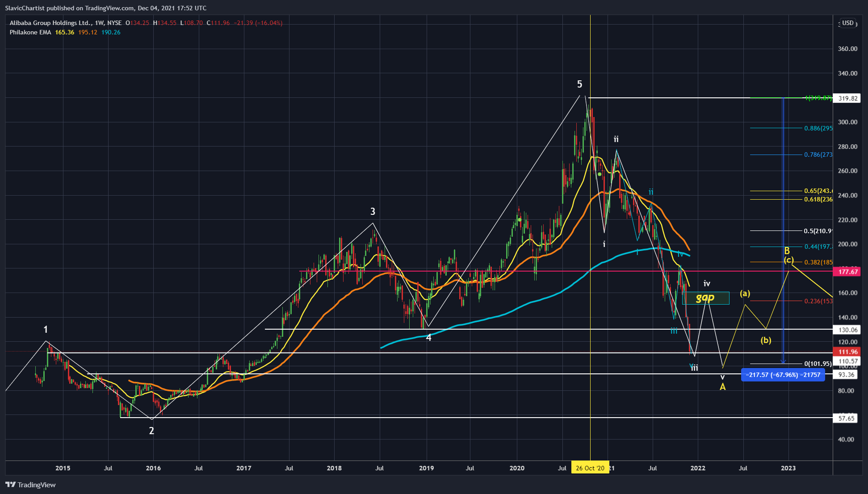Select the wave 2 label at the low
The image size is (868, 494).
(151, 431)
